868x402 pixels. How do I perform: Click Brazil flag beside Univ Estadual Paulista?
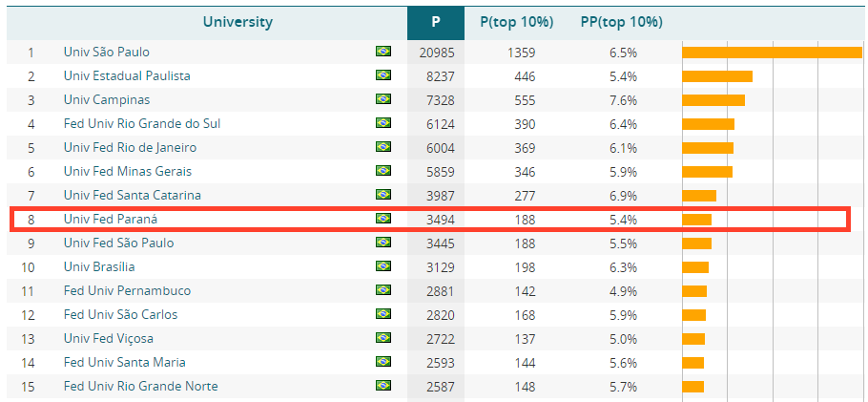click(x=383, y=75)
